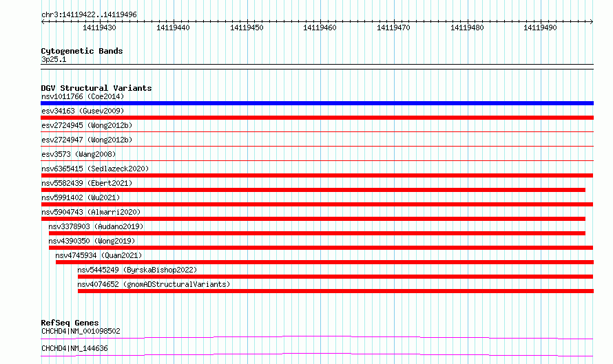Click the red nsv5582439 variant bar

313,190
